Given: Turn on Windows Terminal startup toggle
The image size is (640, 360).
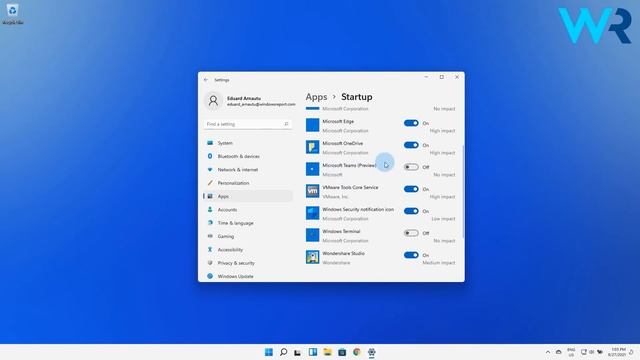Looking at the screenshot, I should (411, 233).
